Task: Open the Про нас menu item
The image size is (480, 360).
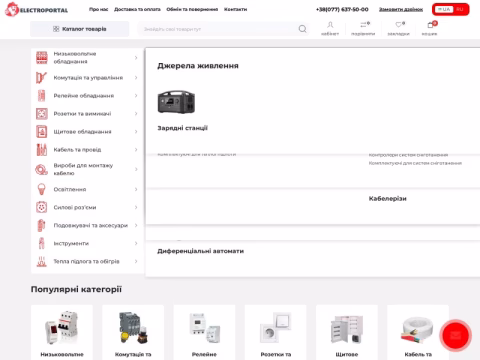Action: point(99,9)
